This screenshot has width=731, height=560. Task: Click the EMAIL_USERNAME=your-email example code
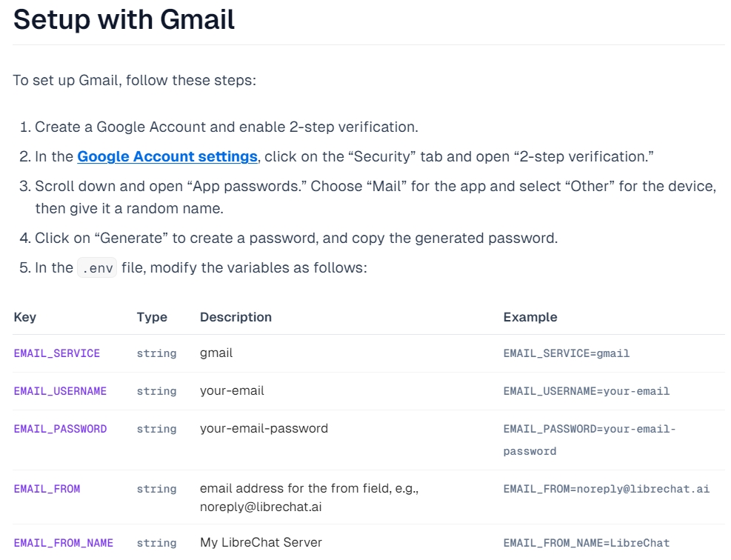pyautogui.click(x=587, y=391)
